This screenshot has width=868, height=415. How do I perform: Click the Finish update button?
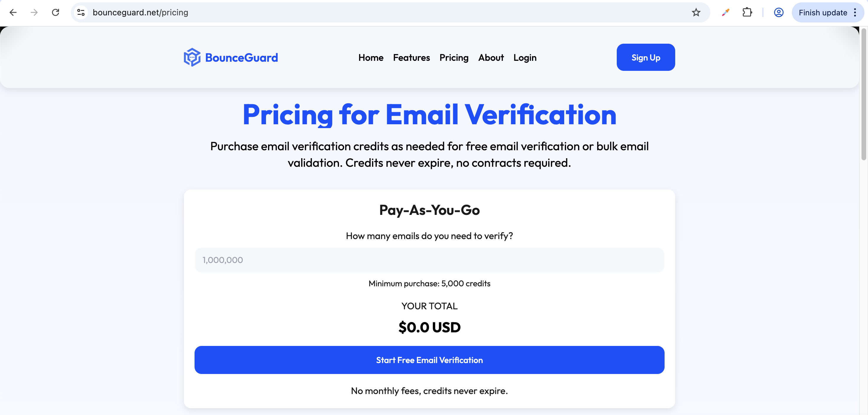tap(822, 12)
